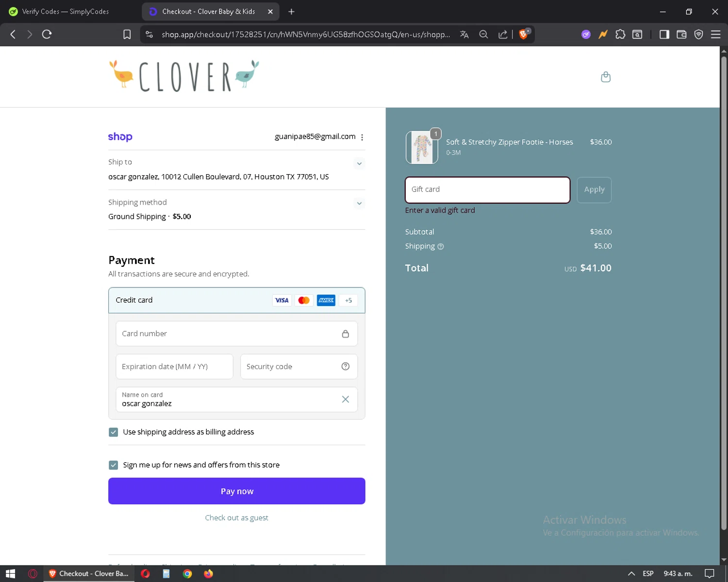The image size is (728, 582).
Task: Click the zoom out magnifier icon
Action: pyautogui.click(x=483, y=34)
